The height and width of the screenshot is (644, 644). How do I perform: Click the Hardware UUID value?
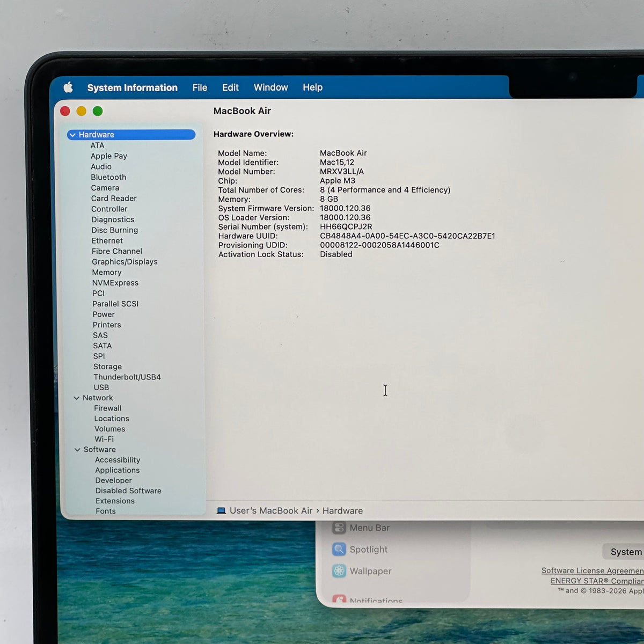click(x=407, y=236)
